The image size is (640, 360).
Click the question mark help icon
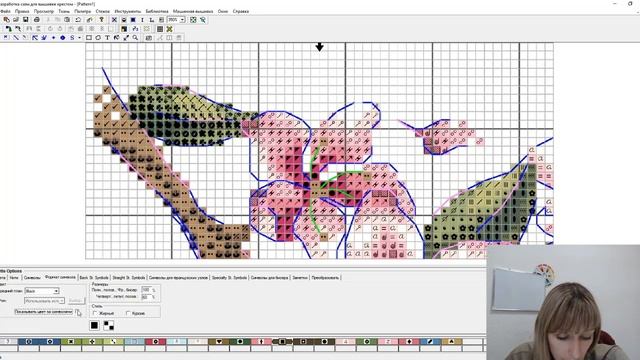[101, 20]
